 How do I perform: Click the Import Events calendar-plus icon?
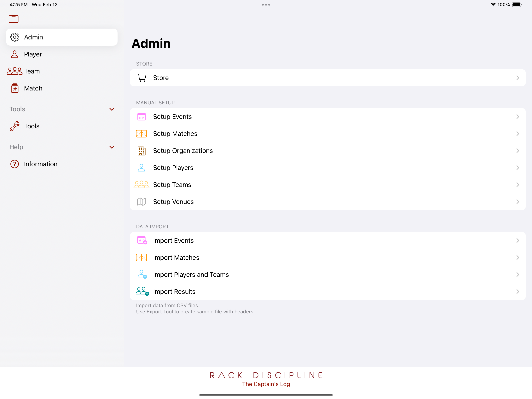[142, 240]
